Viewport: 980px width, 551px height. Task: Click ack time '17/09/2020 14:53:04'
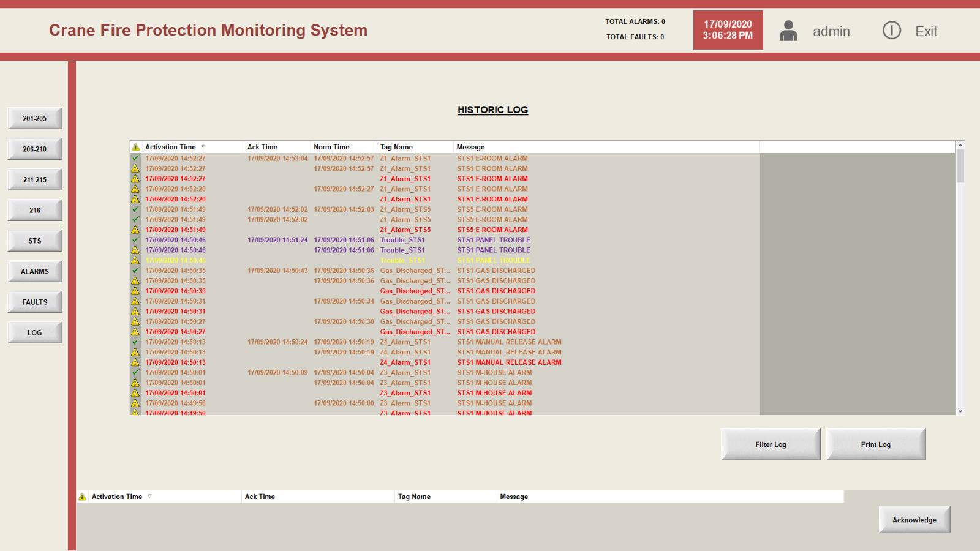click(x=277, y=158)
